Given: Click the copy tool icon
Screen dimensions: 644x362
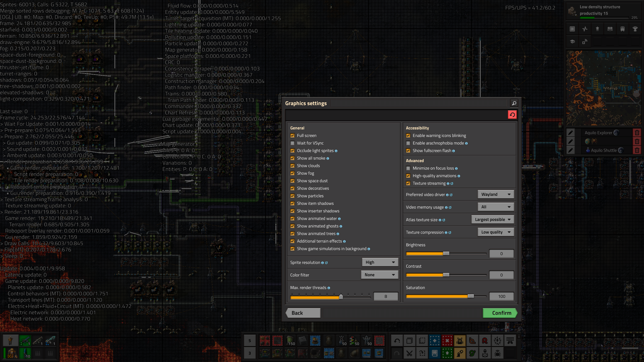Looking at the screenshot, I should (x=410, y=341).
